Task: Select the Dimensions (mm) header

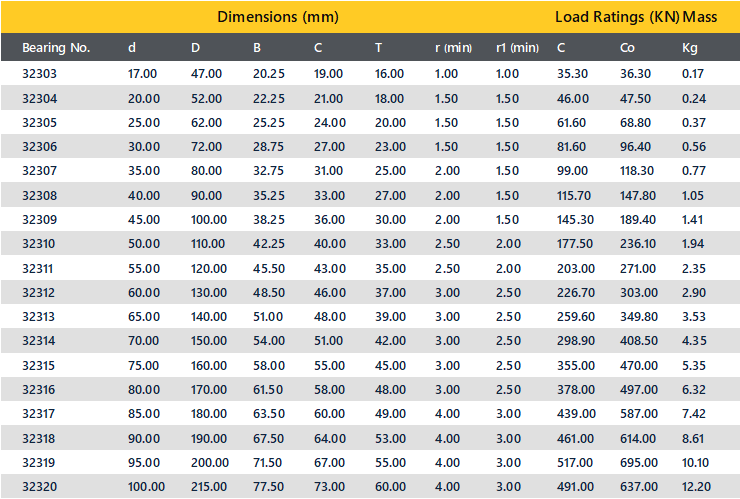Action: (x=278, y=17)
